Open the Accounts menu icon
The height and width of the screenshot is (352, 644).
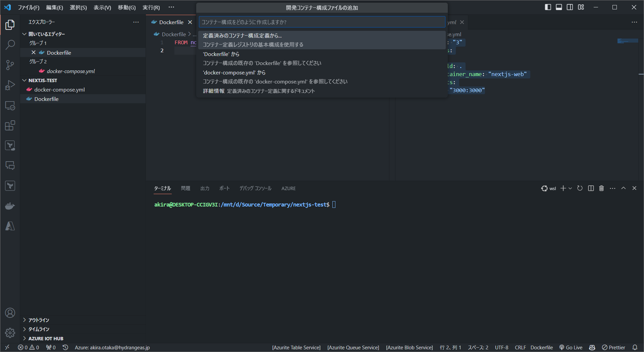point(10,313)
